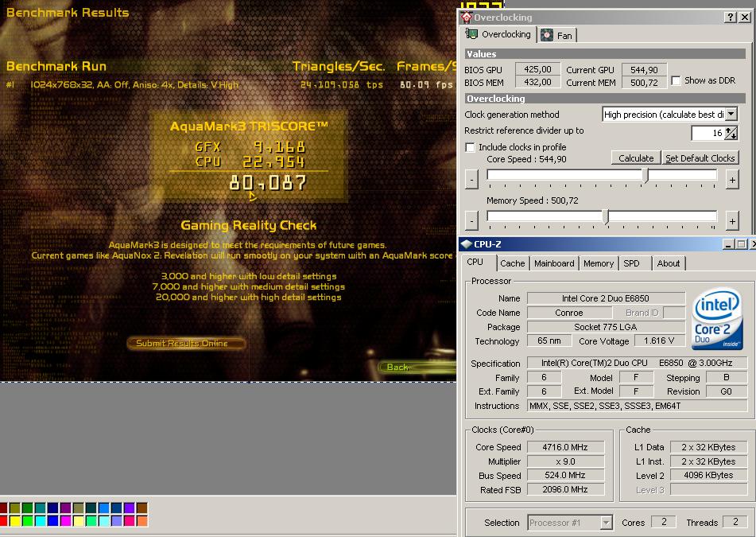Viewport: 756px width, 537px height.
Task: Click the Intel Core 2 Duo logo
Action: coord(717,318)
